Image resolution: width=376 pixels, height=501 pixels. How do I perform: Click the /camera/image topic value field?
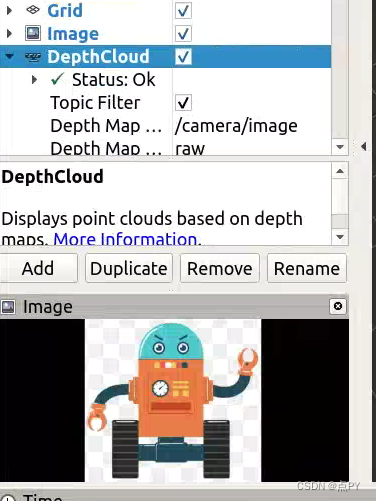tap(252, 126)
